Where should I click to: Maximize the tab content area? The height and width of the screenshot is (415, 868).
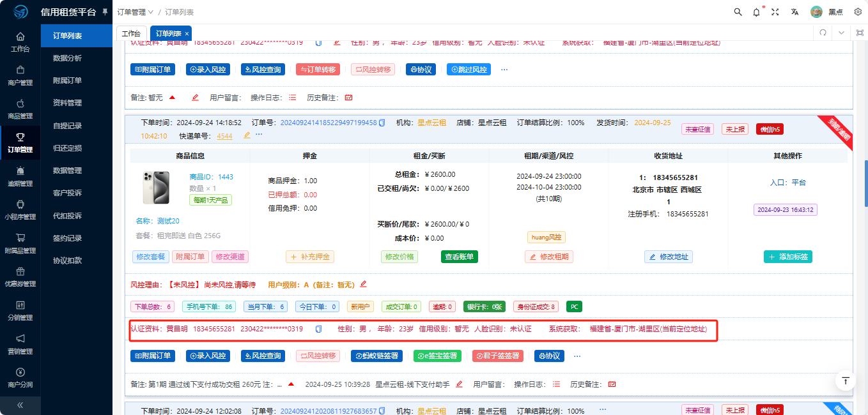[x=860, y=33]
